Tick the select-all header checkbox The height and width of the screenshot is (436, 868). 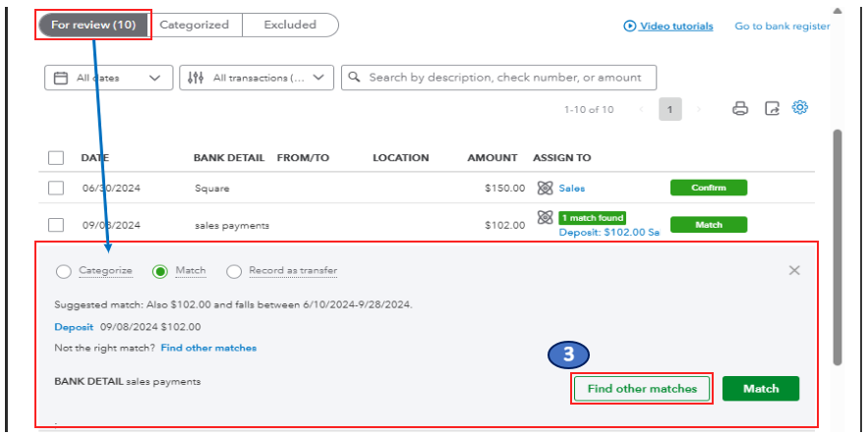[56, 157]
